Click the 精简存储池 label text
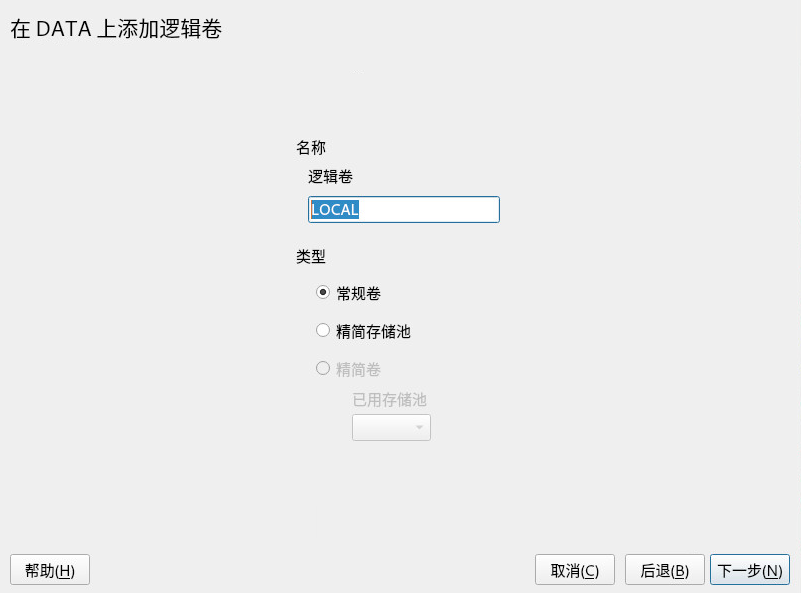 pyautogui.click(x=373, y=331)
